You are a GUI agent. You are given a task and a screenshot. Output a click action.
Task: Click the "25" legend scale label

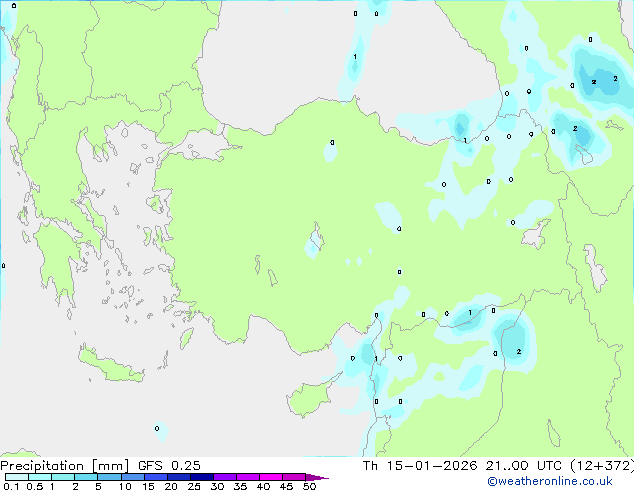tap(194, 486)
